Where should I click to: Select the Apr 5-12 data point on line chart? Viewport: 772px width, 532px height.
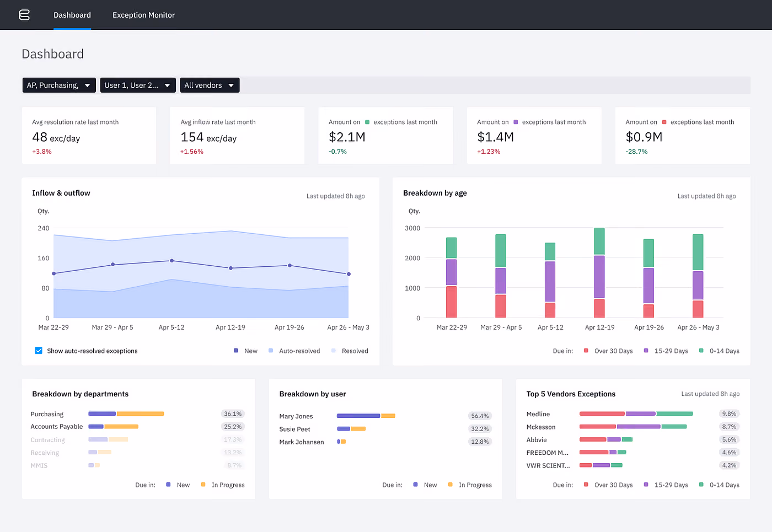tap(171, 261)
